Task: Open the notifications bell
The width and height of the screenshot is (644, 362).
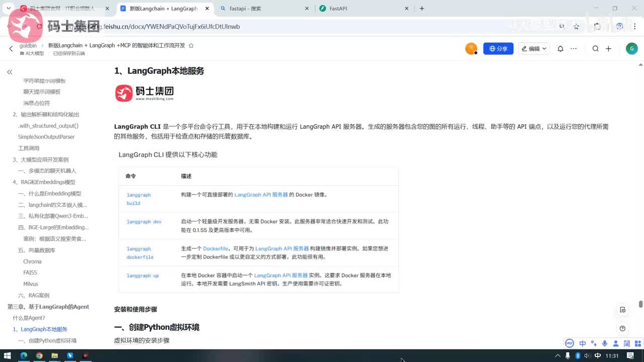Action: (x=560, y=49)
